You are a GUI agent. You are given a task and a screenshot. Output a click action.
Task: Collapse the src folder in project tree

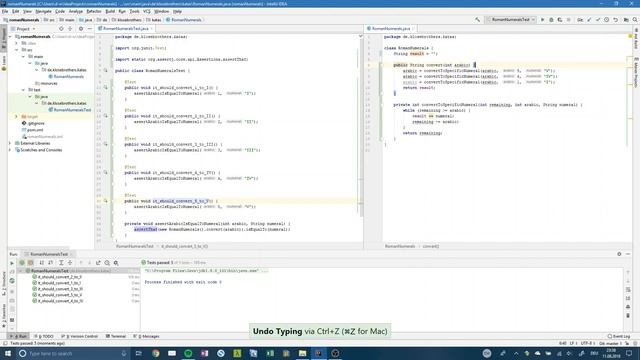17,50
